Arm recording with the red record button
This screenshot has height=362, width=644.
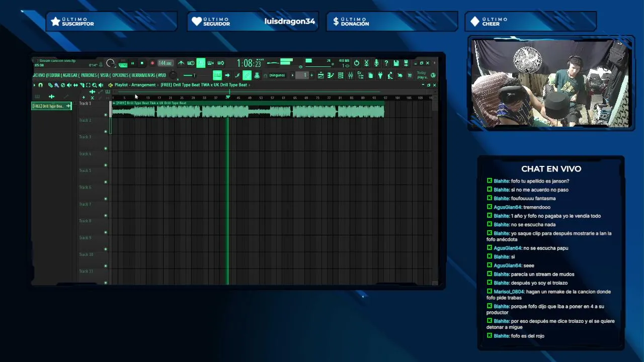tap(152, 63)
